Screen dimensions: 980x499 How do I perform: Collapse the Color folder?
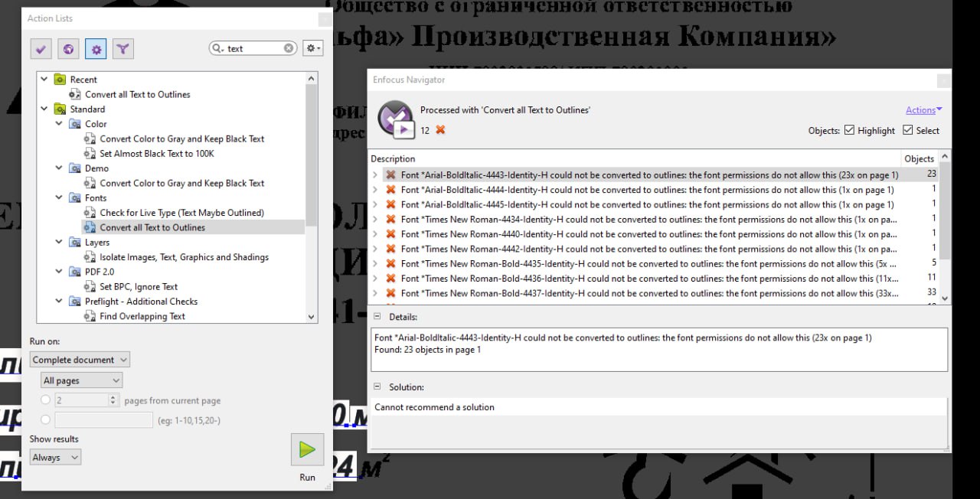click(x=59, y=123)
